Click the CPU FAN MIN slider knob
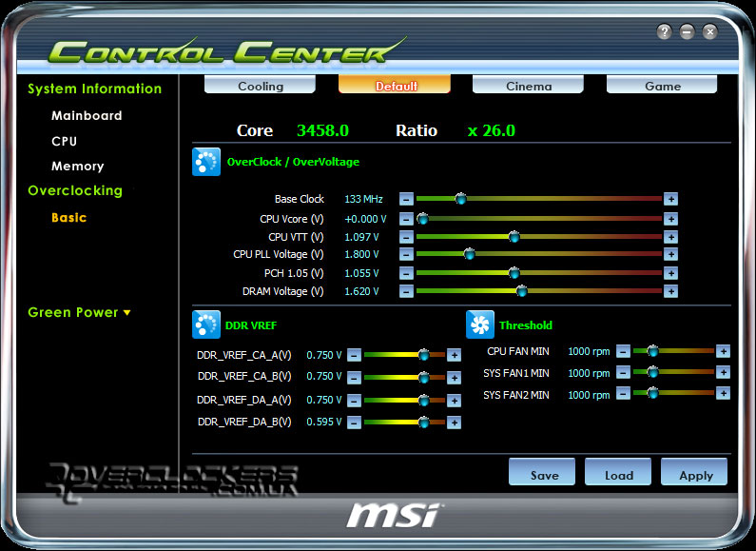The height and width of the screenshot is (551, 756). click(652, 351)
